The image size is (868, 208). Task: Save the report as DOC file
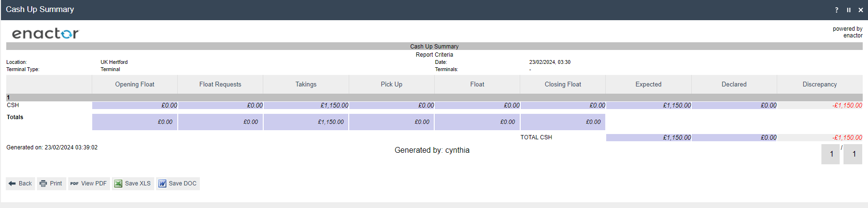point(178,184)
